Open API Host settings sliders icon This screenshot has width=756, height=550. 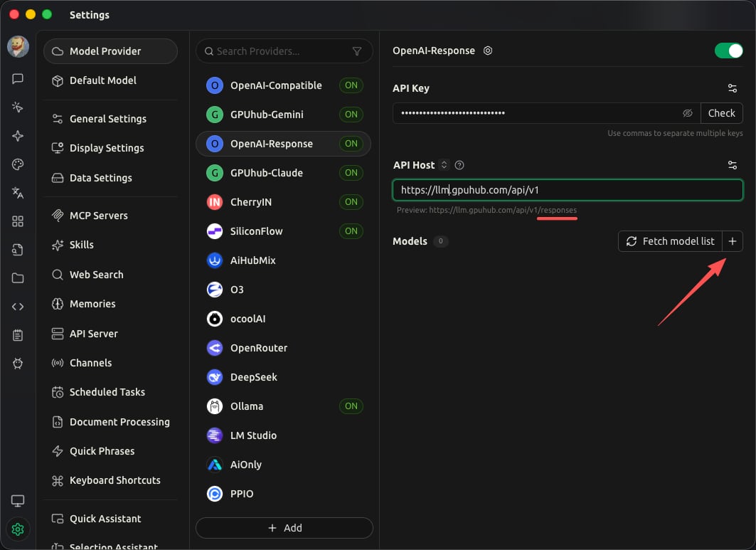(733, 165)
